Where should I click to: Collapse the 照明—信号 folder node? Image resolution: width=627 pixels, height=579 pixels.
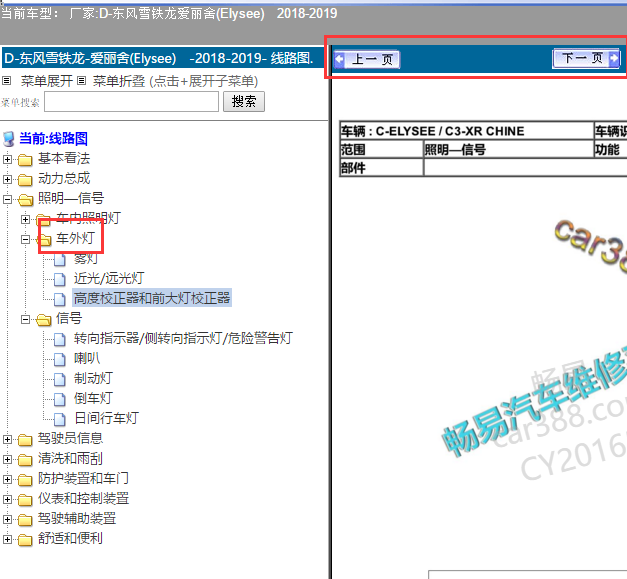pos(7,199)
